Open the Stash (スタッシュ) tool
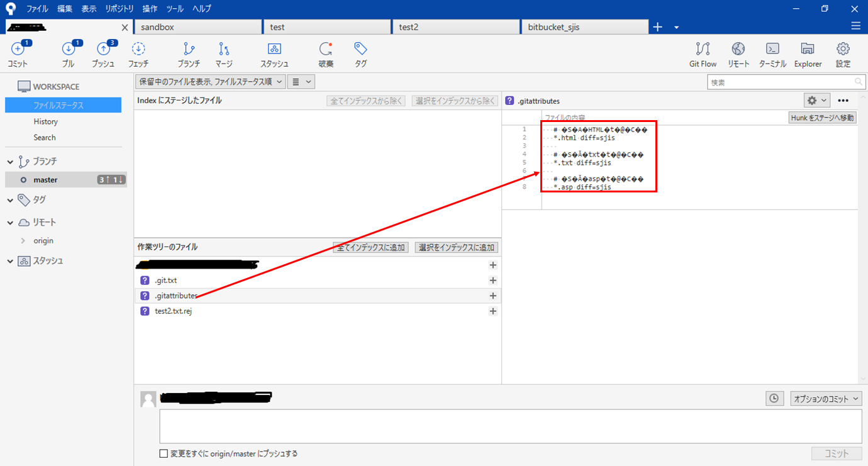 point(274,48)
